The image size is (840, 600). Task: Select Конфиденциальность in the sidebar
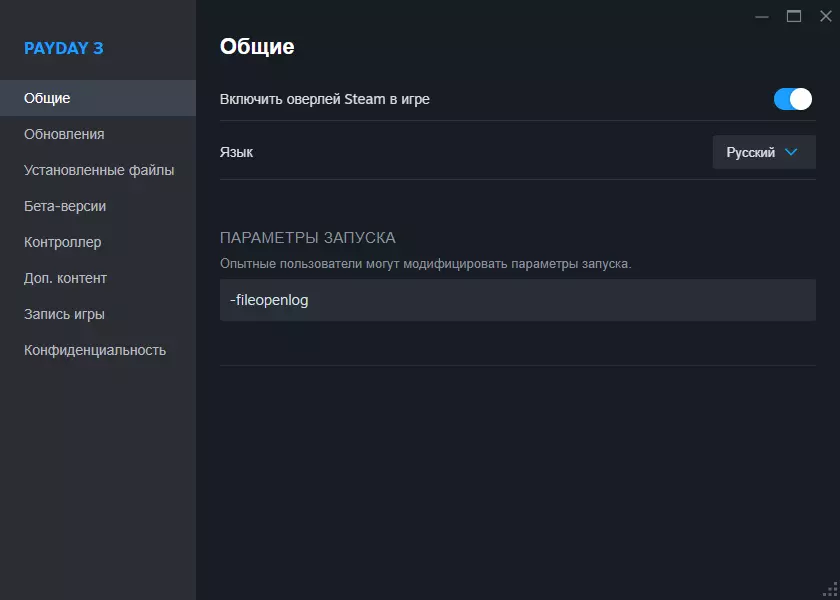pyautogui.click(x=95, y=350)
